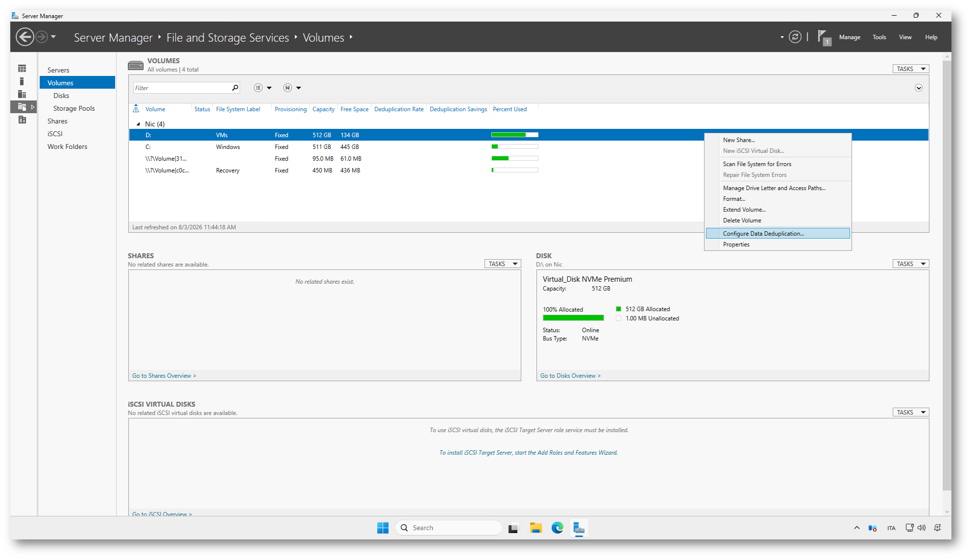Show hidden tray icons chevron

(857, 528)
